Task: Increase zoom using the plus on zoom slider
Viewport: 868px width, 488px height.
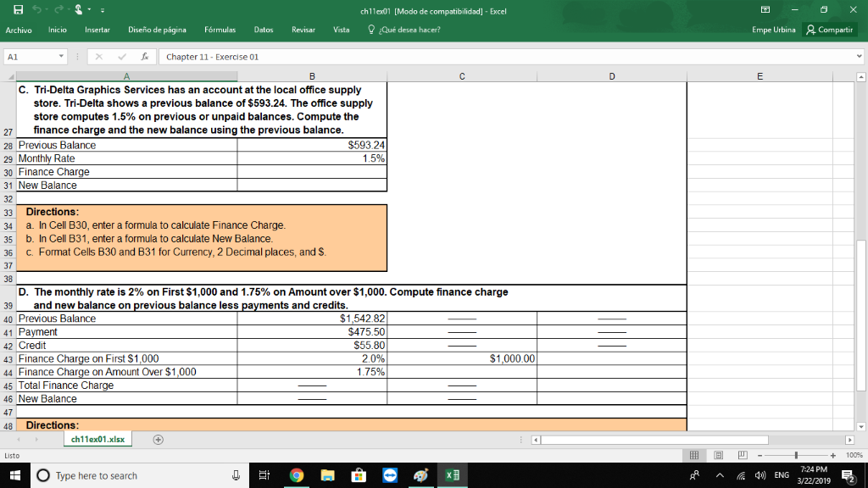Action: tap(833, 456)
